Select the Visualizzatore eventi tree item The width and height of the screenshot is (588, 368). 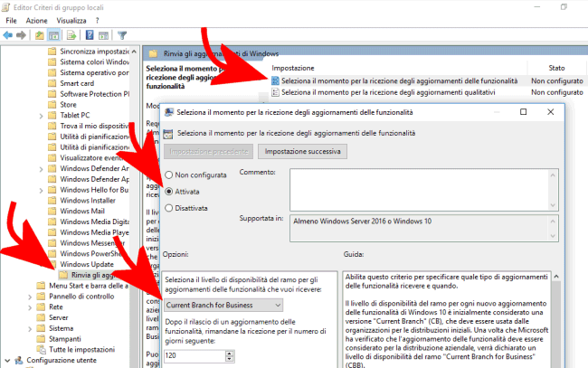click(x=92, y=157)
